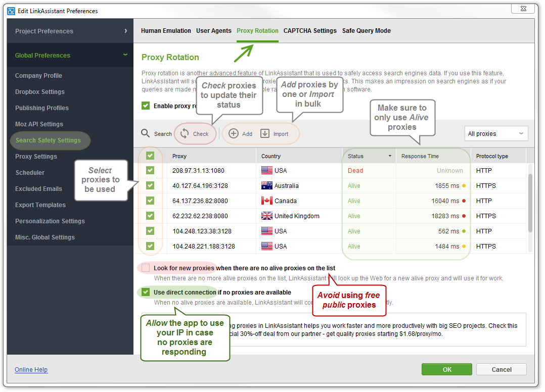Click the 562 ms response time
The height and width of the screenshot is (392, 545).
click(x=448, y=231)
